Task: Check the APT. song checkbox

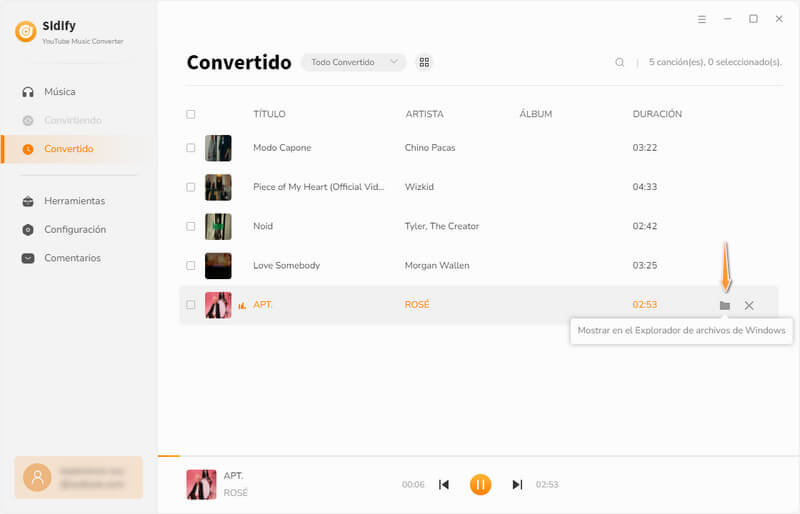Action: click(191, 305)
